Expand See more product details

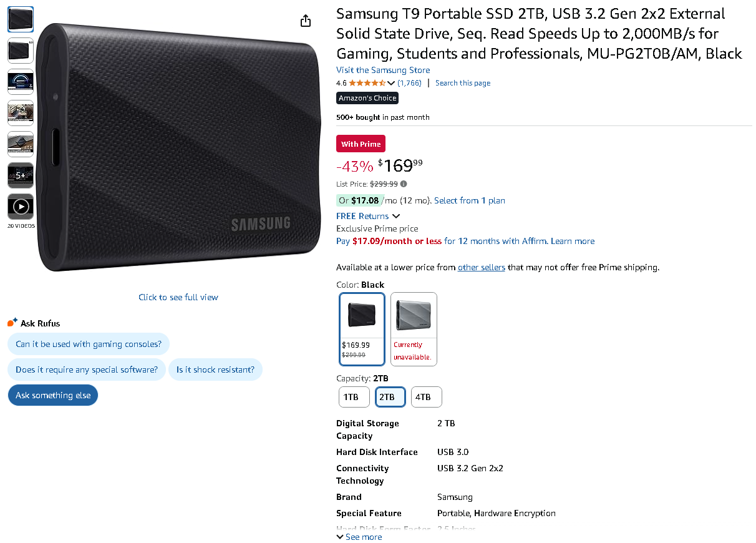[x=359, y=537]
